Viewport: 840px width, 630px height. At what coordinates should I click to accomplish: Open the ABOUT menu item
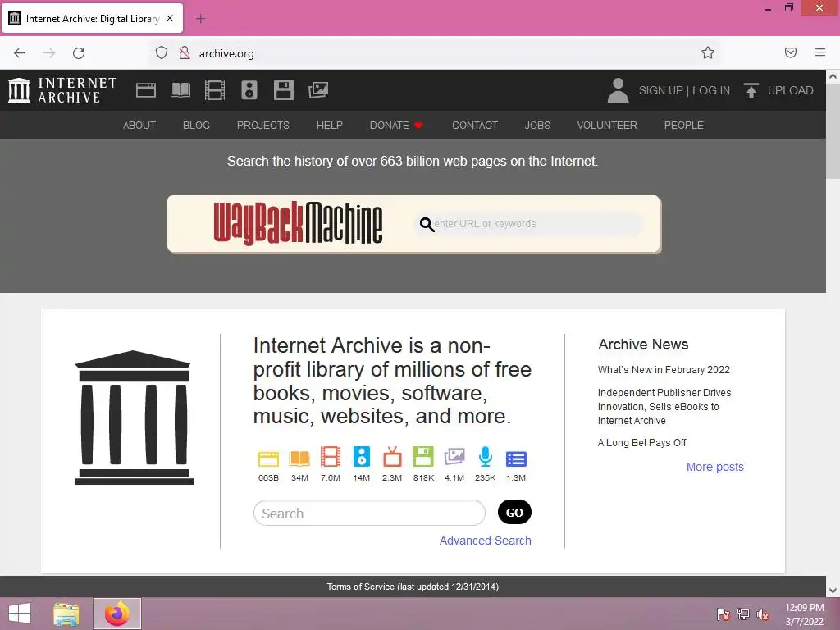click(x=139, y=126)
